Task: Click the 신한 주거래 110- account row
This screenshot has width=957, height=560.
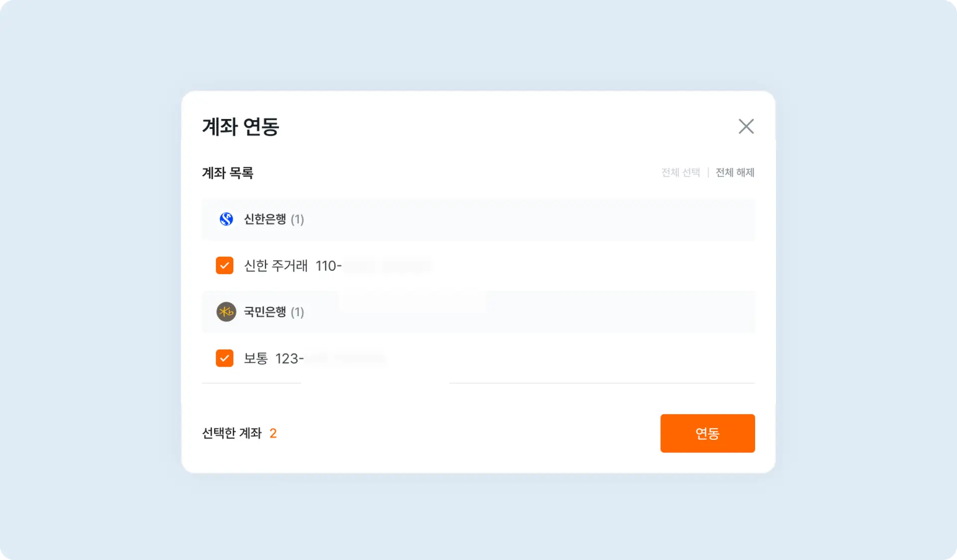Action: 319,266
